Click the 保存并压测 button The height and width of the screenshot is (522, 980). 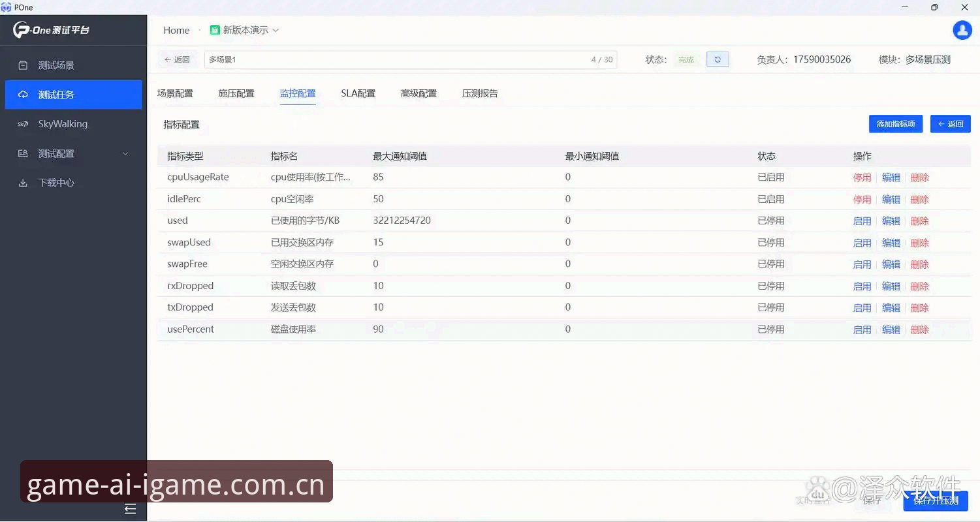point(936,500)
